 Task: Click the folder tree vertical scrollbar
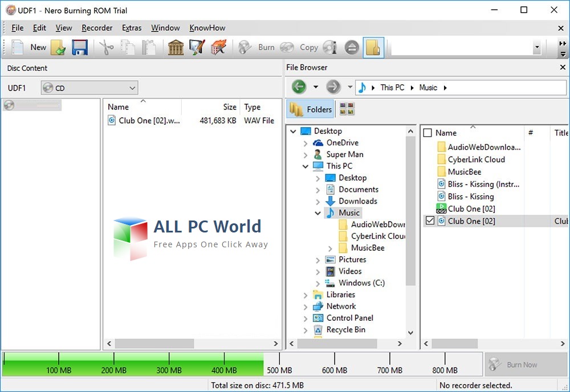click(x=410, y=210)
